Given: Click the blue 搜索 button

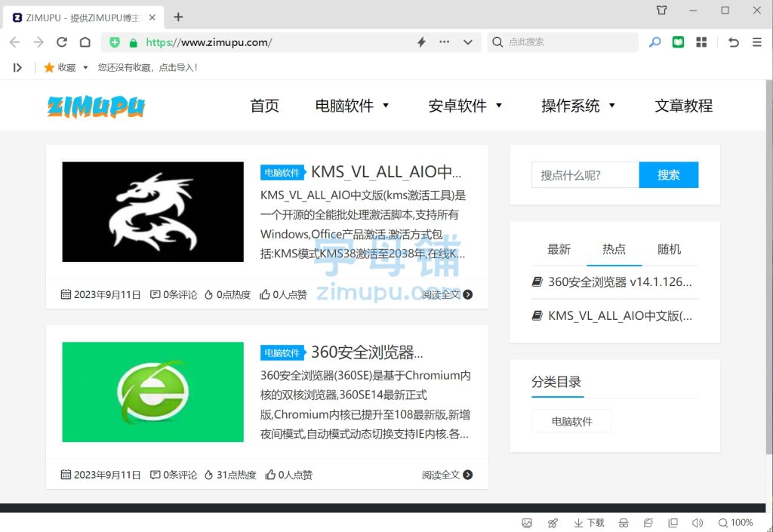Looking at the screenshot, I should pos(669,175).
